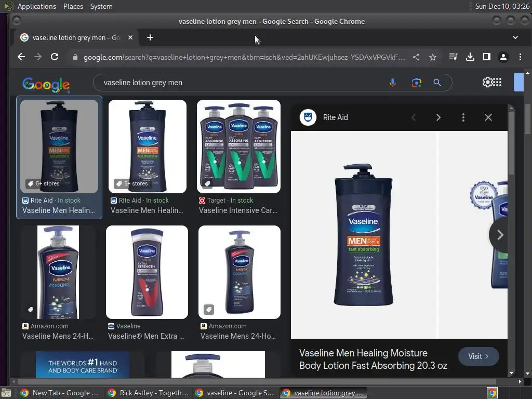The width and height of the screenshot is (532, 399).
Task: Click the horizontal page scrollbar
Action: [257, 381]
